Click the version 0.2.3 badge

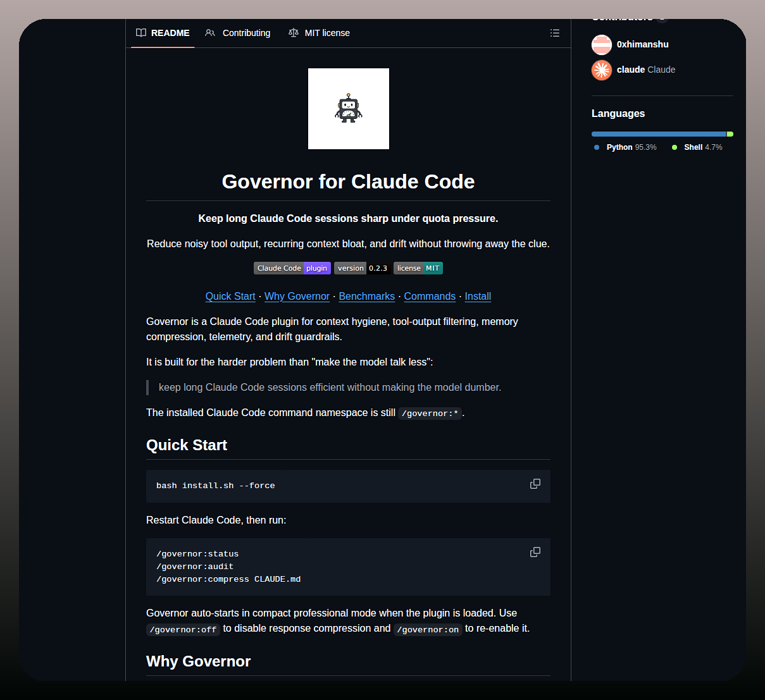point(362,268)
